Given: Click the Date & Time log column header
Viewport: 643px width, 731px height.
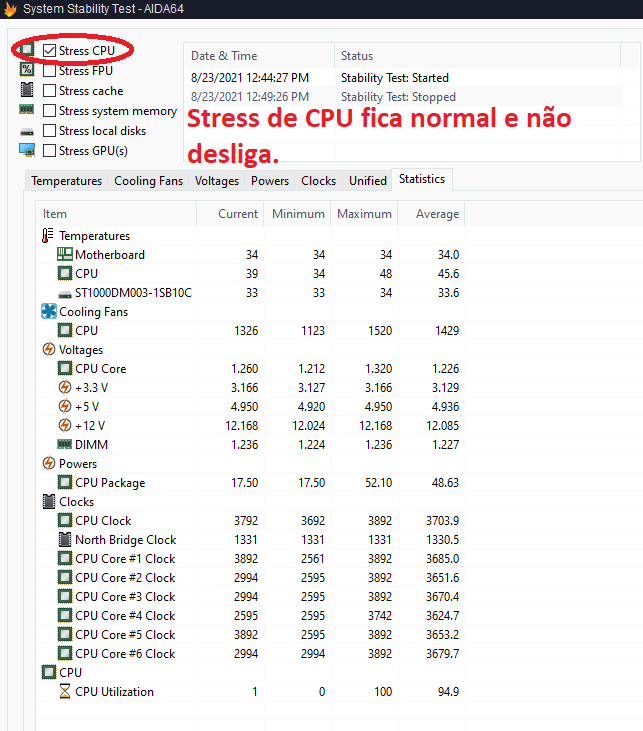Looking at the screenshot, I should tap(259, 56).
